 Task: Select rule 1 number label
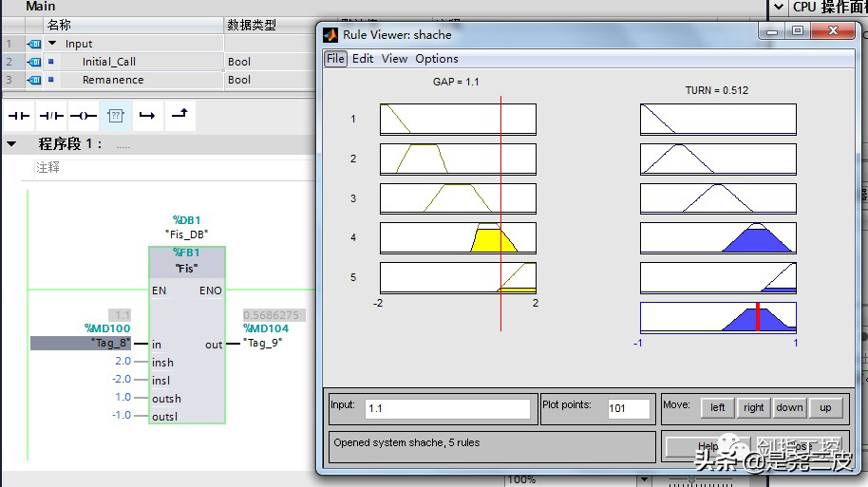click(x=353, y=119)
